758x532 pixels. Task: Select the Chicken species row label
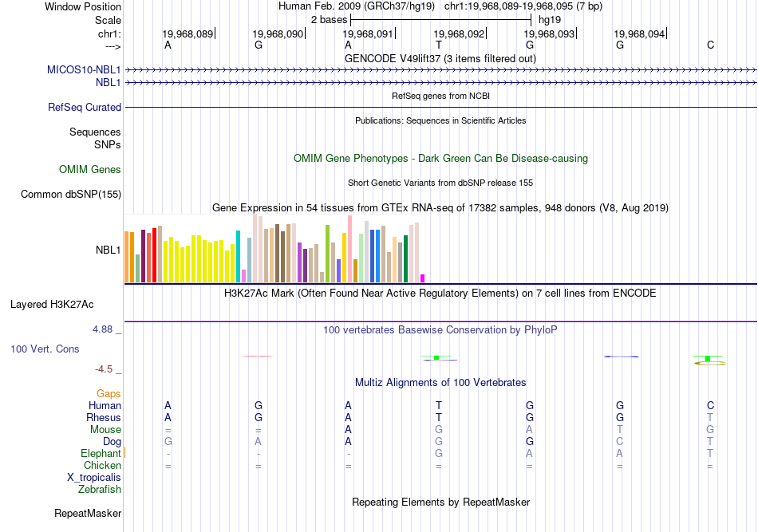point(102,465)
